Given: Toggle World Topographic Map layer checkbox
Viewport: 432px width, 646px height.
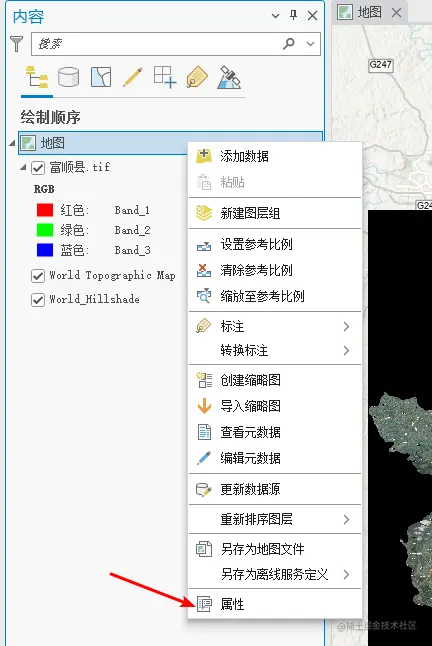Looking at the screenshot, I should pyautogui.click(x=38, y=276).
